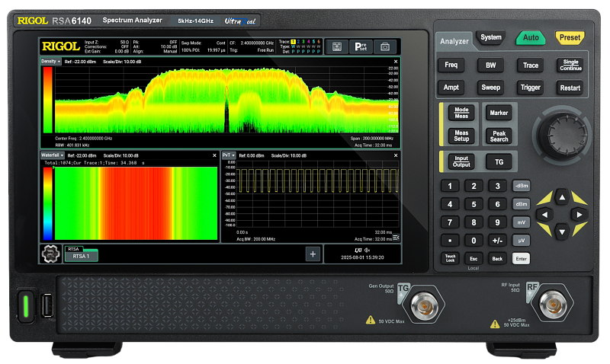Tap the Input Z 50 Ω status field
This screenshot has width=610, height=364.
tap(107, 42)
